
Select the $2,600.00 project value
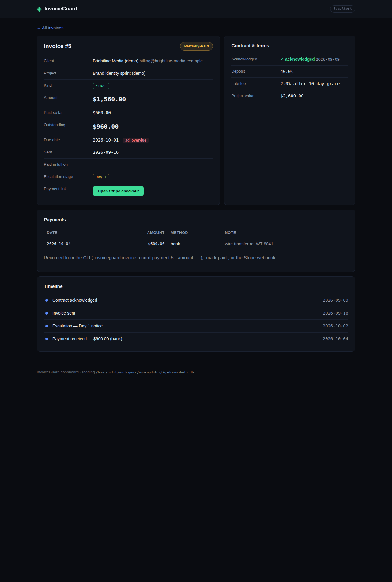coord(292,96)
